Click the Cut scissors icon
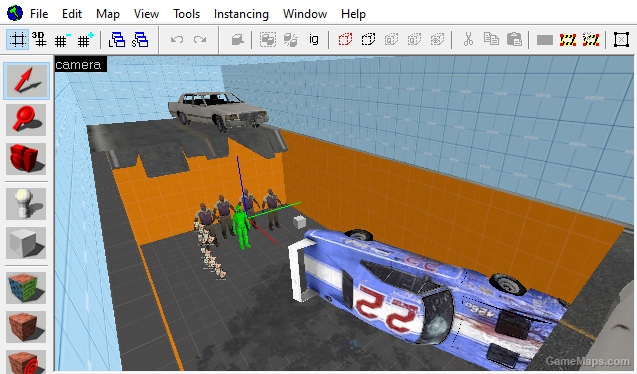 [x=468, y=39]
